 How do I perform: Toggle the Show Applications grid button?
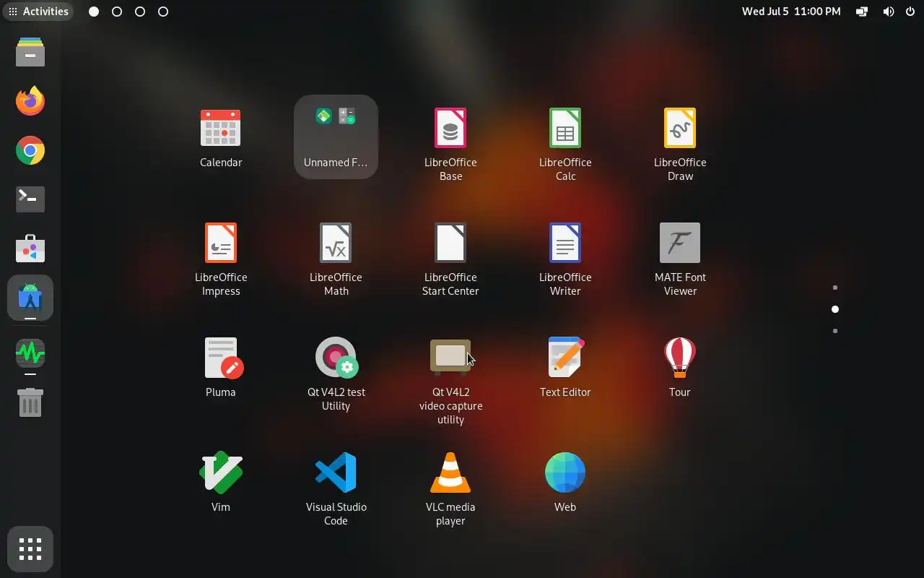pos(30,549)
